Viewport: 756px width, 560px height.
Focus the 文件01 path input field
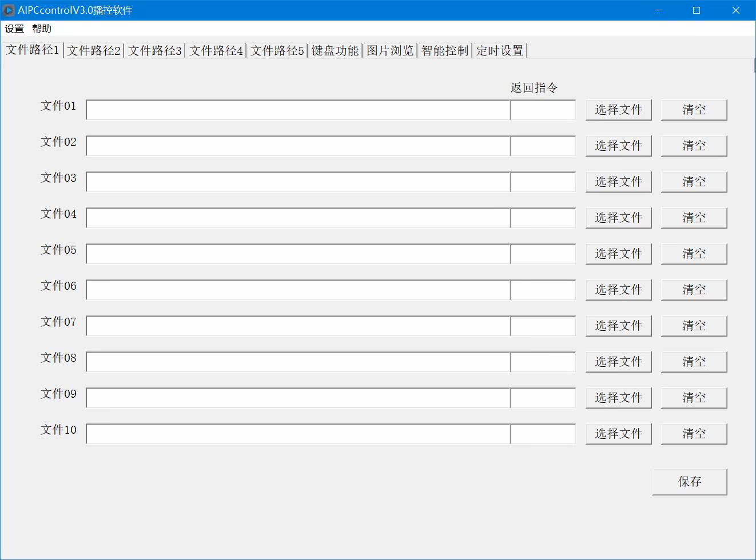[298, 110]
